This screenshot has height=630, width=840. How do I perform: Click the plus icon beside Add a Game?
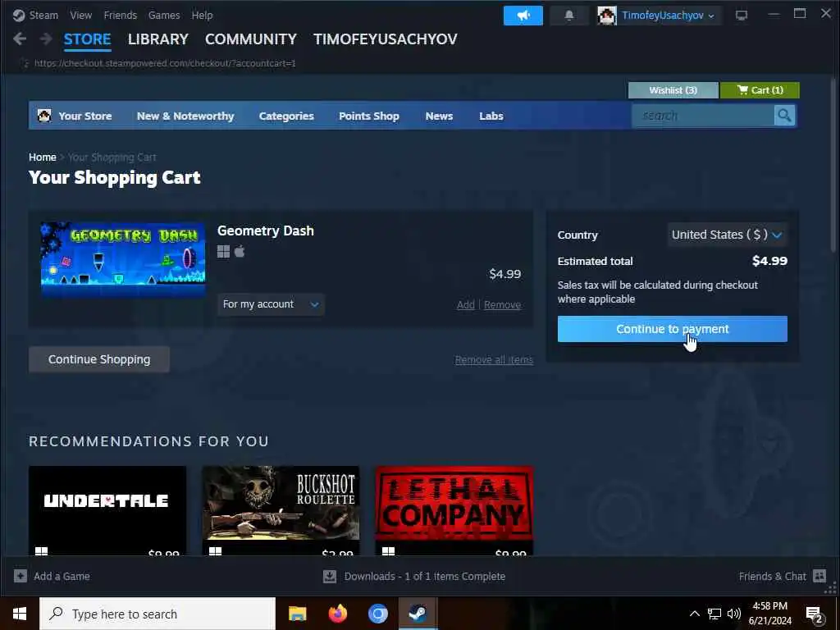pos(21,576)
